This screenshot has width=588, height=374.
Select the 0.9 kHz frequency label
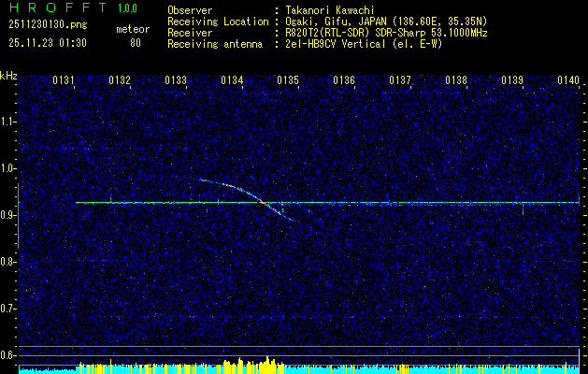coord(7,215)
